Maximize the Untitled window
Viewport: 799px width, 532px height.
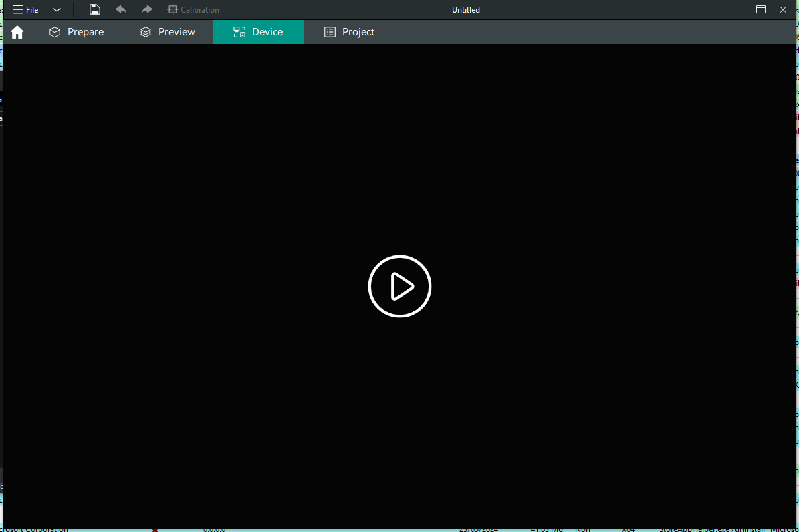coord(761,9)
